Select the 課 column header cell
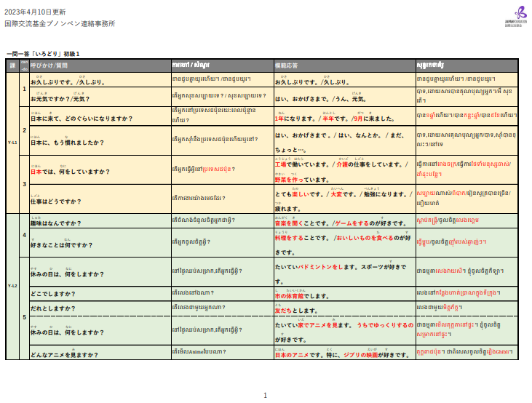Viewport: 532px width, 403px height. click(x=12, y=65)
